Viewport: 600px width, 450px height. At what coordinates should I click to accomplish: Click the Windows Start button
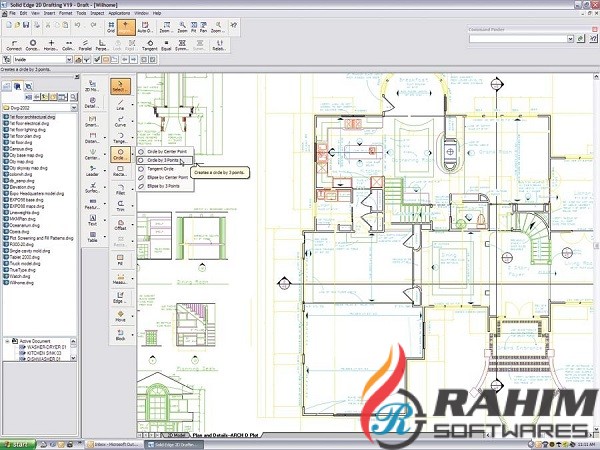18,444
